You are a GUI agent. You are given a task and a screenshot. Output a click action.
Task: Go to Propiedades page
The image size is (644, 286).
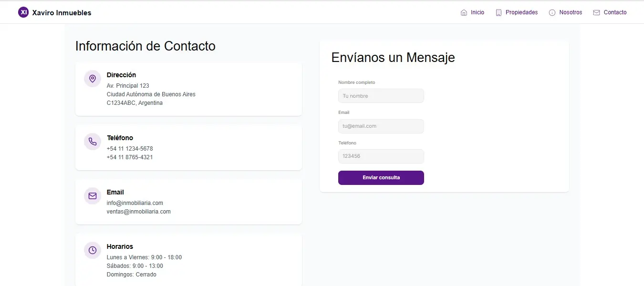521,12
